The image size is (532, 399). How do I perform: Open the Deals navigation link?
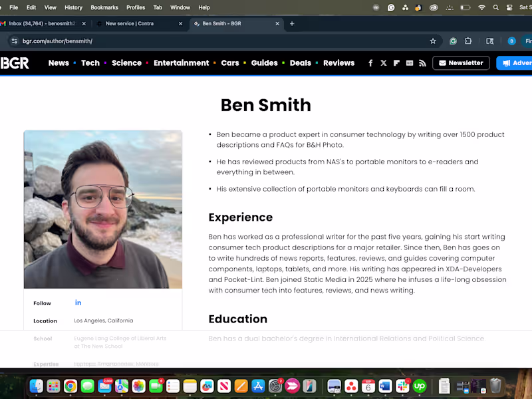tap(300, 63)
